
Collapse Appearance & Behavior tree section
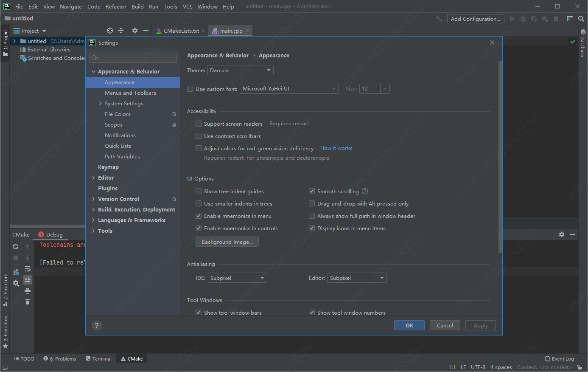coord(93,71)
